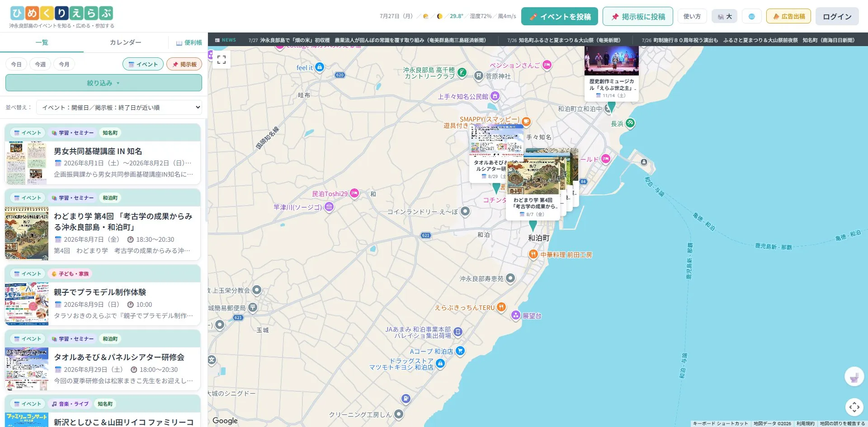Click the 掲示板に投稿 button

pos(637,17)
